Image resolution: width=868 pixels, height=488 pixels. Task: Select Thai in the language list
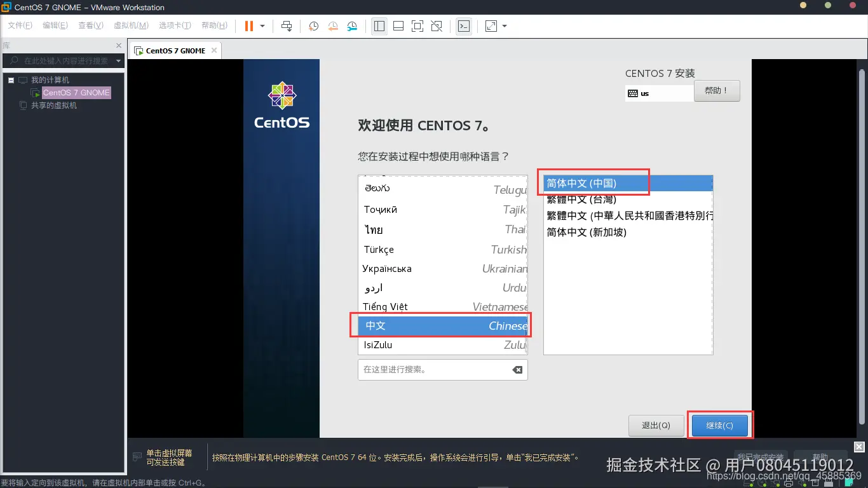(443, 229)
